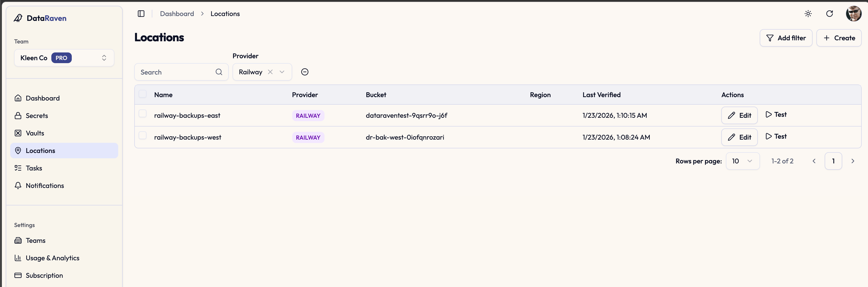Open Usage & Analytics from the sidebar

tap(53, 258)
